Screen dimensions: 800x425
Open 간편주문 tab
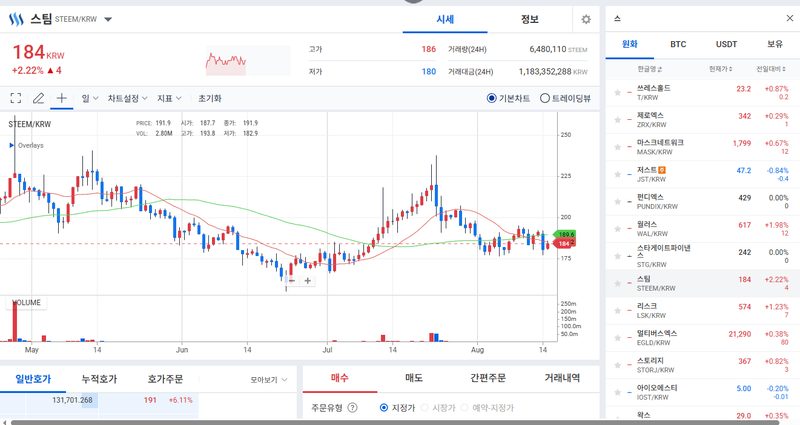[488, 378]
